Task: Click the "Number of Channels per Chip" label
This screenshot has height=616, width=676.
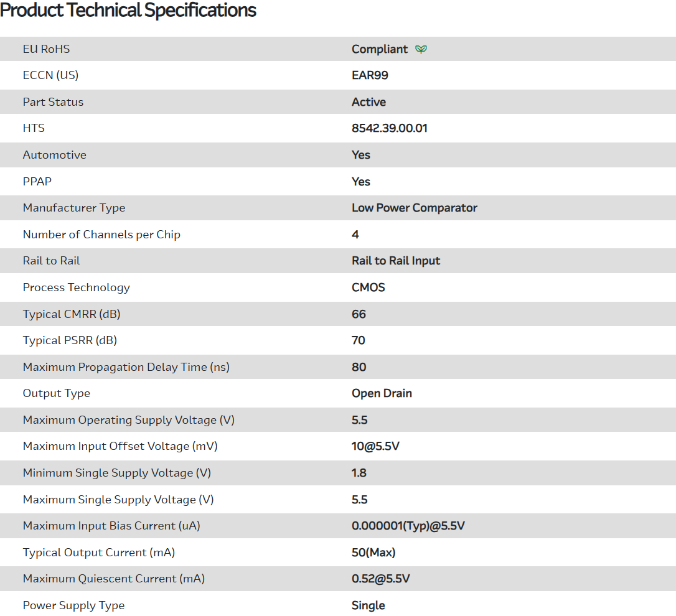Action: pyautogui.click(x=101, y=235)
